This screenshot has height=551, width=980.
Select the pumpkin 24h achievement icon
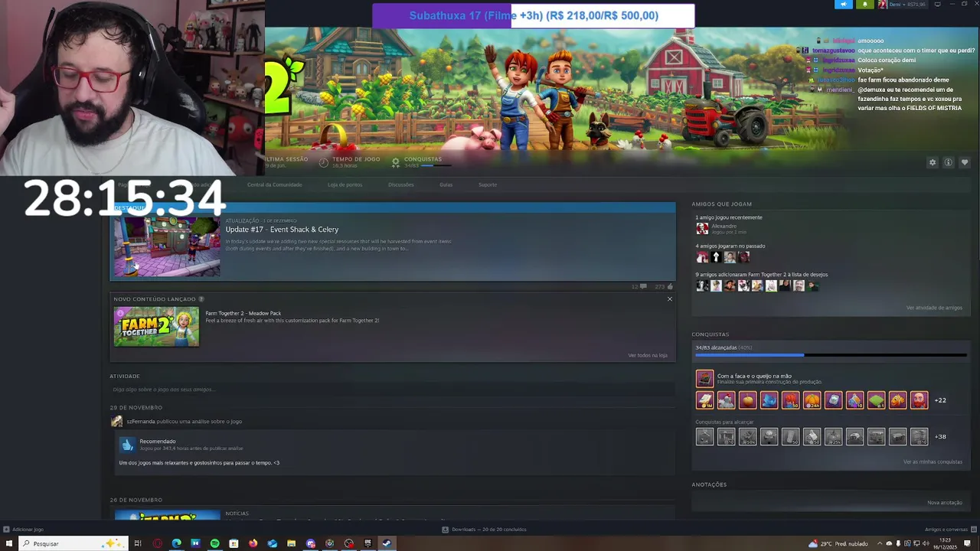pyautogui.click(x=812, y=399)
